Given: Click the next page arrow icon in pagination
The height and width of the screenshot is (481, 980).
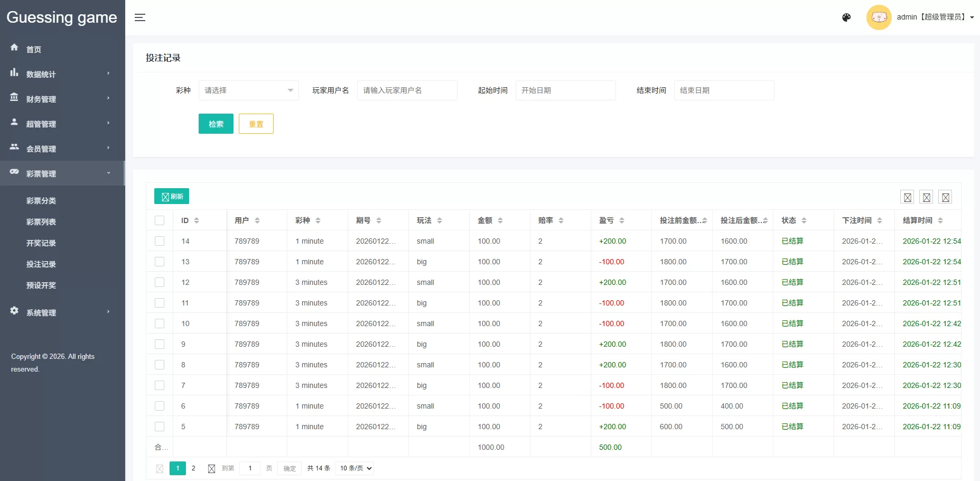Looking at the screenshot, I should pyautogui.click(x=212, y=468).
